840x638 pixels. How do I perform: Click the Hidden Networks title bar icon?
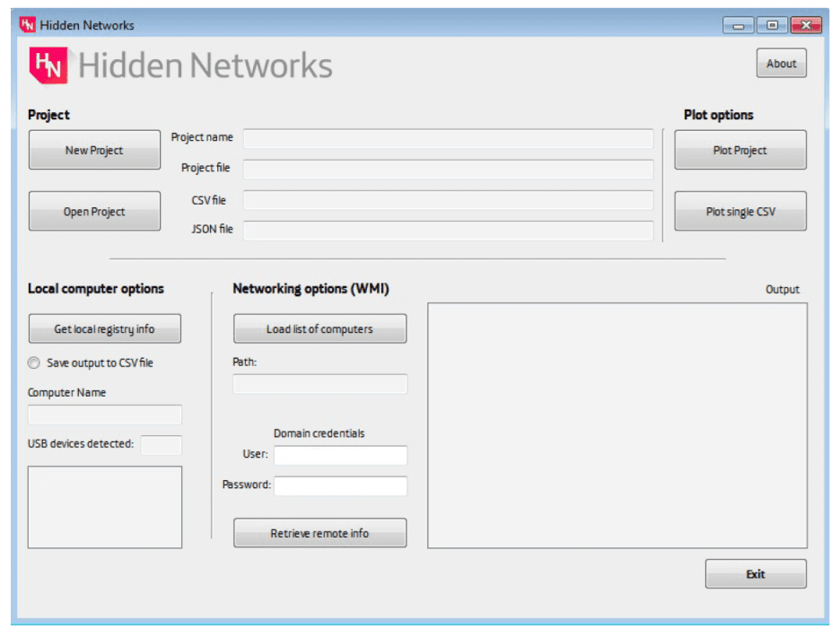tap(28, 24)
